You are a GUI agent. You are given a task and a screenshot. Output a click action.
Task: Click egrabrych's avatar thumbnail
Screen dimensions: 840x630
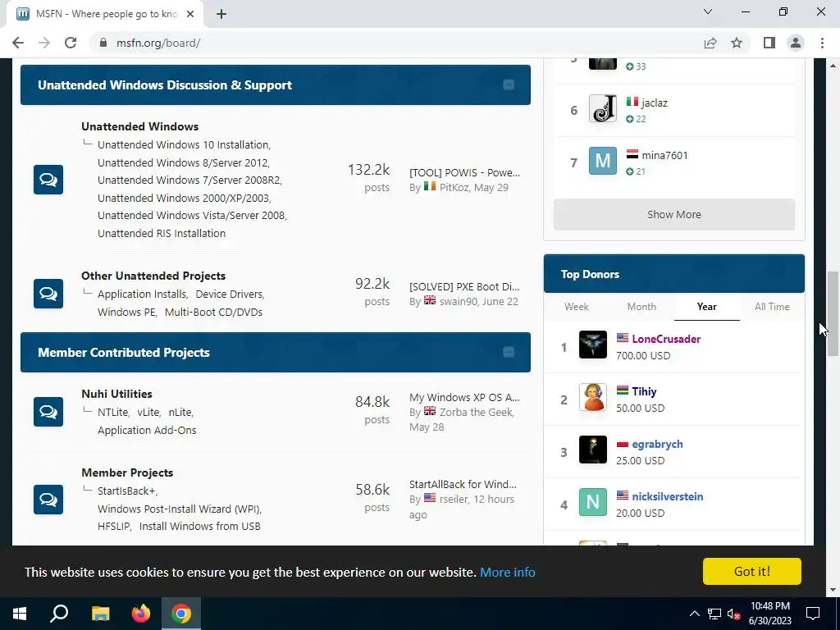tap(593, 450)
